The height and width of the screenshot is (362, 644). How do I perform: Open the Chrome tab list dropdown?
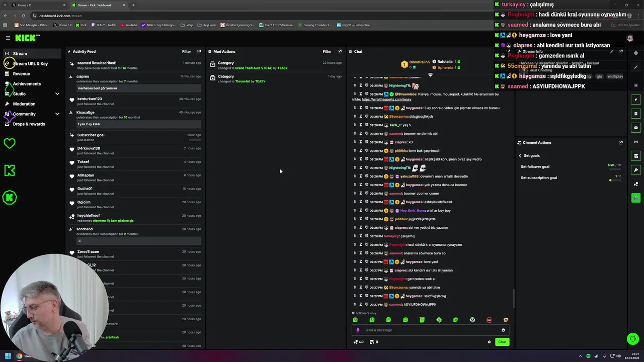coord(6,5)
